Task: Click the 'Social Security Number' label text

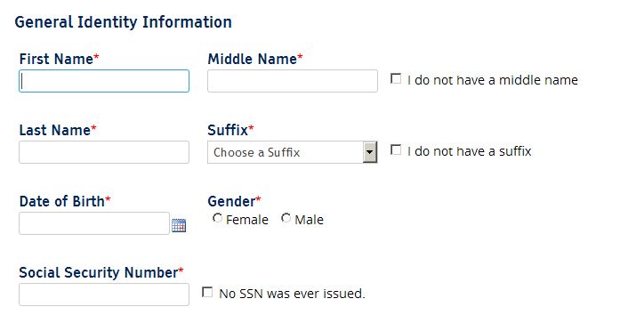Action: 99,272
